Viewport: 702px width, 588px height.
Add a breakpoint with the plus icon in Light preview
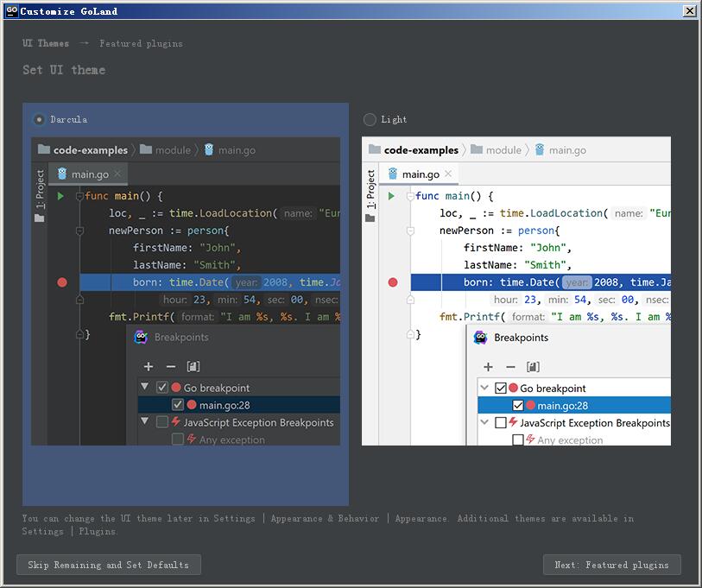[489, 367]
